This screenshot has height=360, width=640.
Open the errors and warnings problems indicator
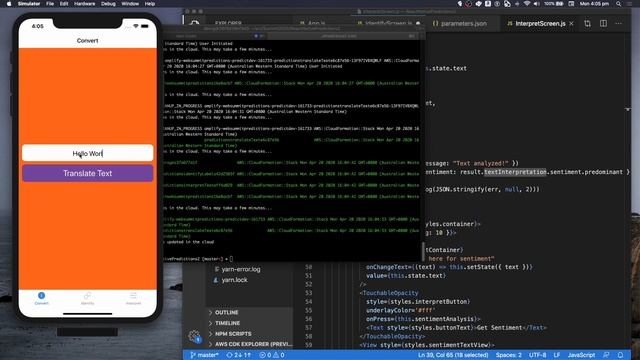pyautogui.click(x=272, y=355)
